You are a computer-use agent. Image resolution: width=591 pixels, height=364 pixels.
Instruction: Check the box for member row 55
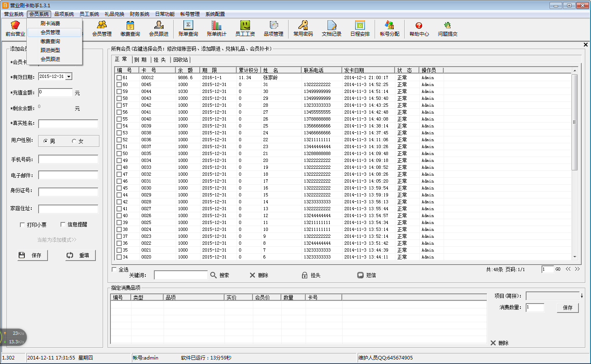pyautogui.click(x=119, y=119)
